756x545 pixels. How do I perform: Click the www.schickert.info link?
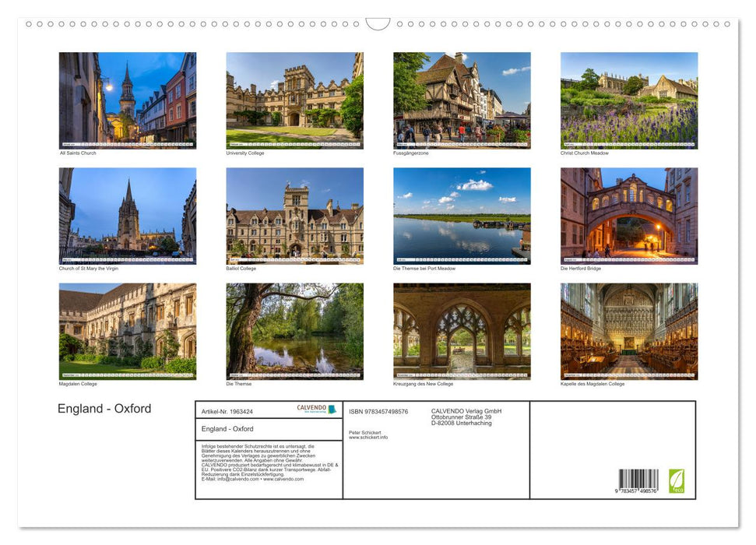[x=367, y=437]
